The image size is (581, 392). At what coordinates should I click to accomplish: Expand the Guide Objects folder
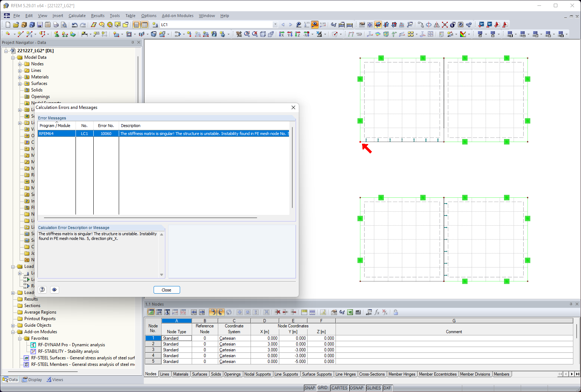[13, 326]
